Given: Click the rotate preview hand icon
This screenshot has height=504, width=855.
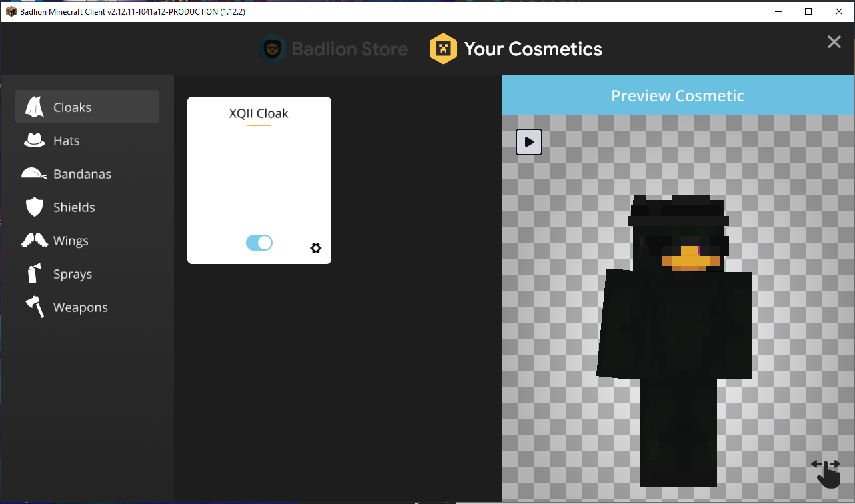Looking at the screenshot, I should click(x=826, y=473).
